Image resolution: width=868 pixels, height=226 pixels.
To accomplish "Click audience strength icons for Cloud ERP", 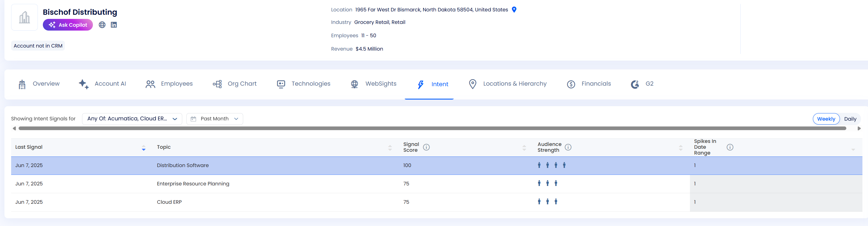I will coord(548,202).
